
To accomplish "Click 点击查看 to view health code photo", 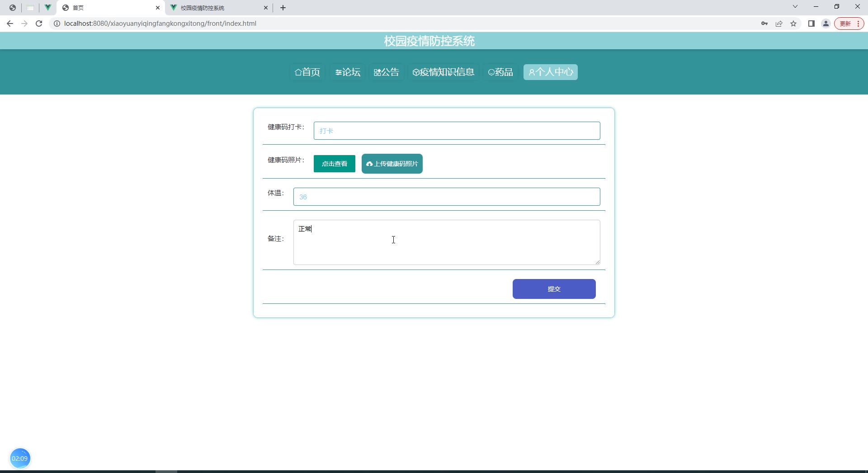I will click(x=335, y=164).
